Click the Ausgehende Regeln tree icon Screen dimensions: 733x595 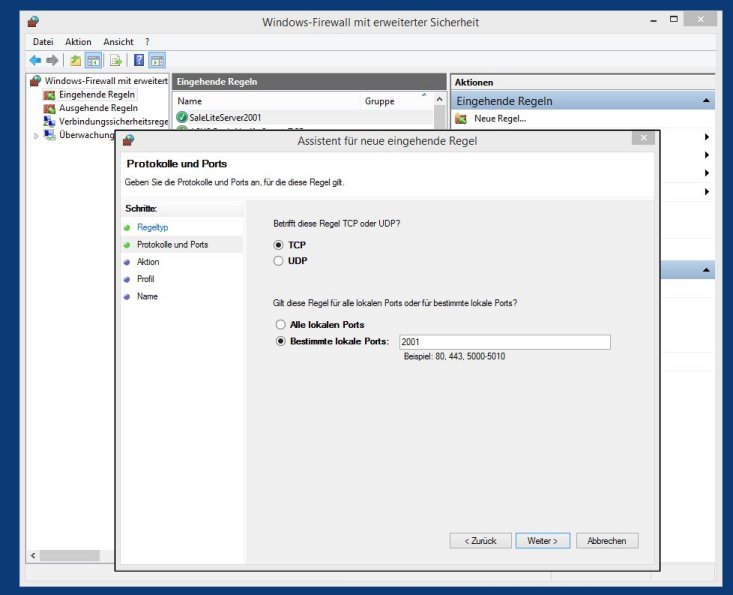point(49,108)
